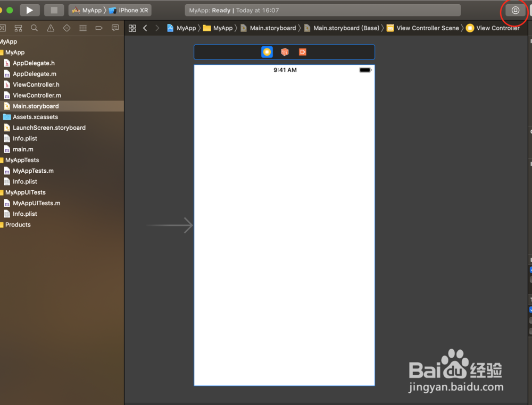
Task: Open the Library button in the toolbar
Action: click(515, 10)
